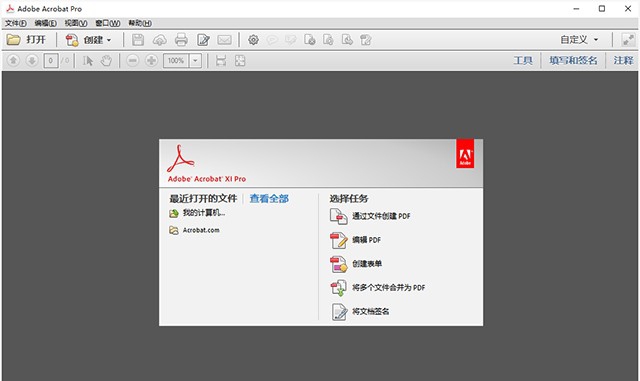Click the create PDF from file icon
The width and height of the screenshot is (640, 381).
pyautogui.click(x=338, y=216)
